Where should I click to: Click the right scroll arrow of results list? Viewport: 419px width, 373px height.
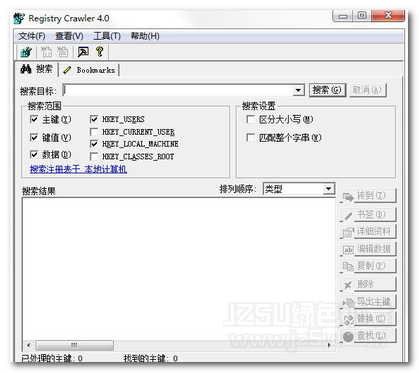pyautogui.click(x=329, y=345)
